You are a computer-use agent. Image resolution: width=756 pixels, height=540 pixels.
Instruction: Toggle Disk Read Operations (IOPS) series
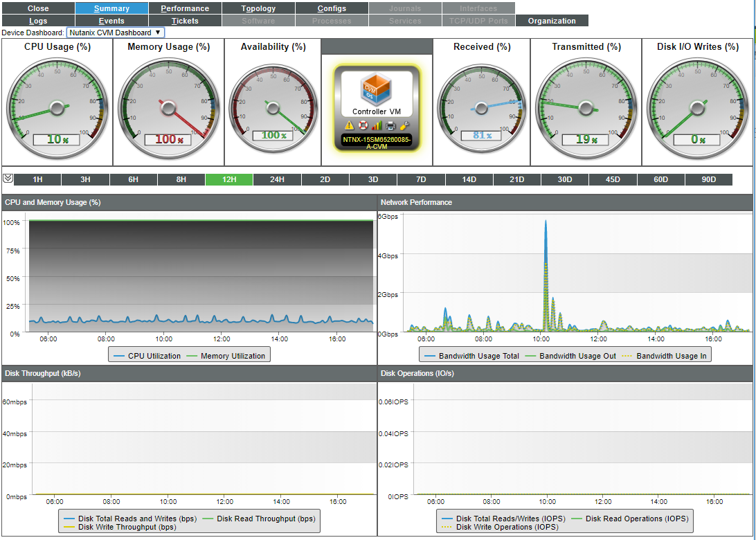pyautogui.click(x=629, y=519)
